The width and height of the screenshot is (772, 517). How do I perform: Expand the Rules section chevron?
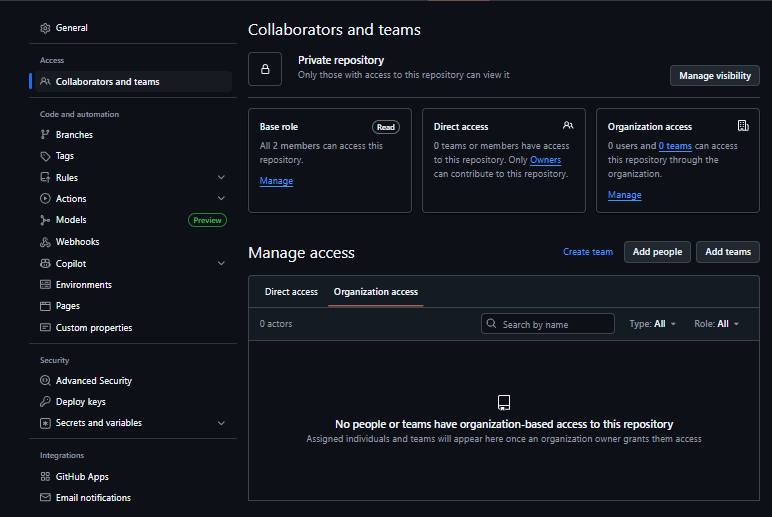click(x=222, y=177)
